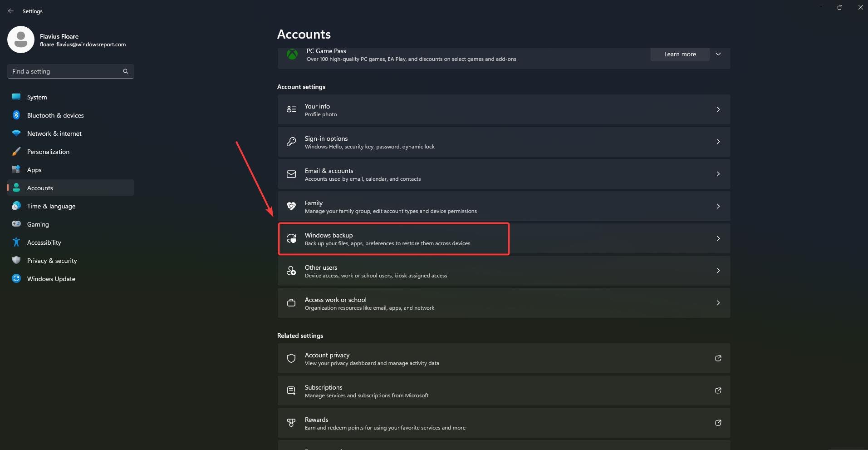This screenshot has width=868, height=450.
Task: Go to Bluetooth & devices
Action: 71,115
